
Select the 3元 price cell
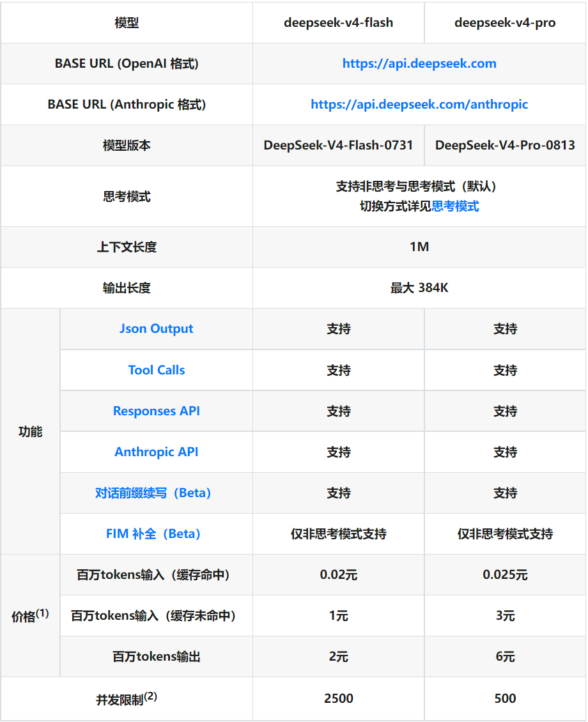[x=505, y=616]
